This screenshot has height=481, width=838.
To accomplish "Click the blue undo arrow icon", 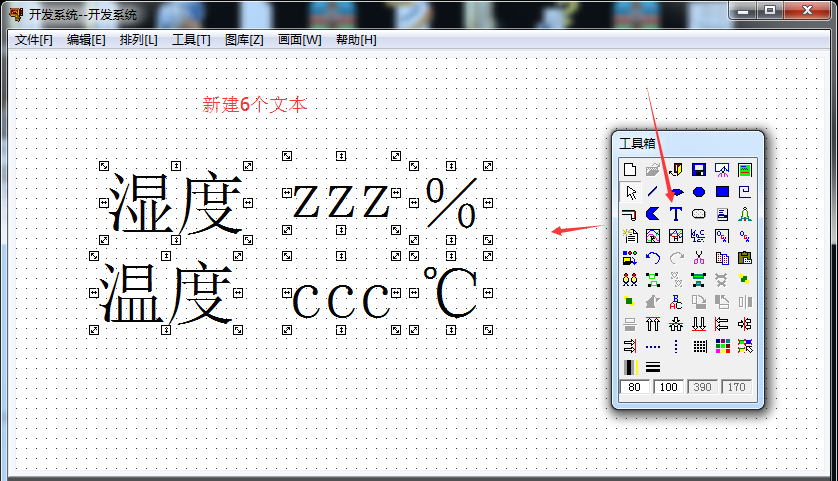I will click(x=653, y=258).
